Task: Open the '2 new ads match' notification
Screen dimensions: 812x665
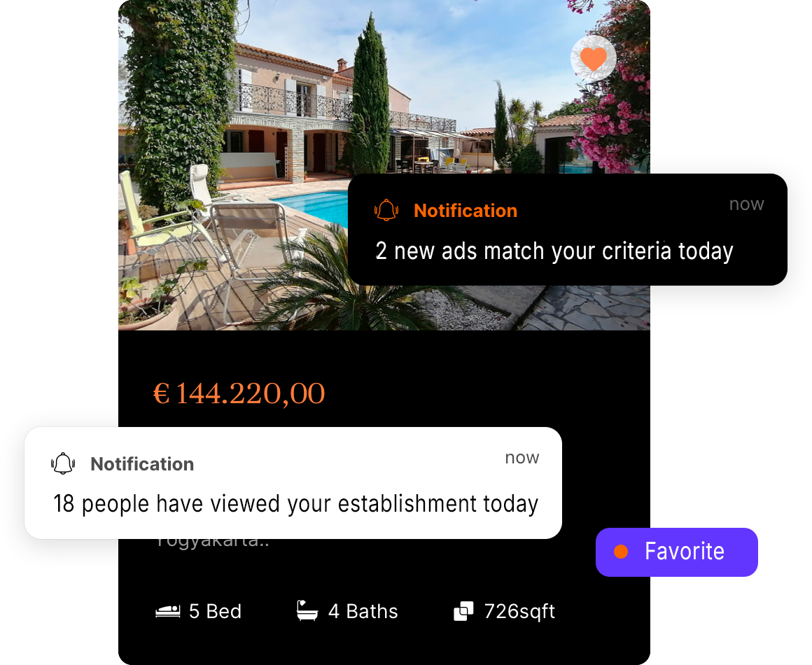Action: pyautogui.click(x=568, y=230)
